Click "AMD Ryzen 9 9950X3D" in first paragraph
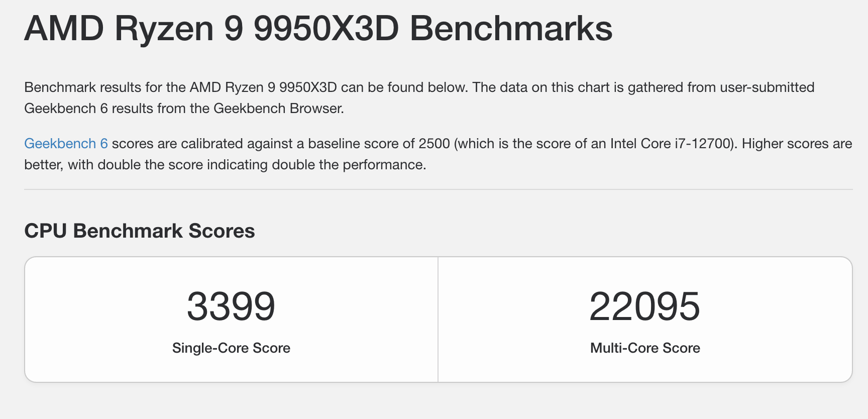Screen dimensions: 868x419 click(x=263, y=87)
